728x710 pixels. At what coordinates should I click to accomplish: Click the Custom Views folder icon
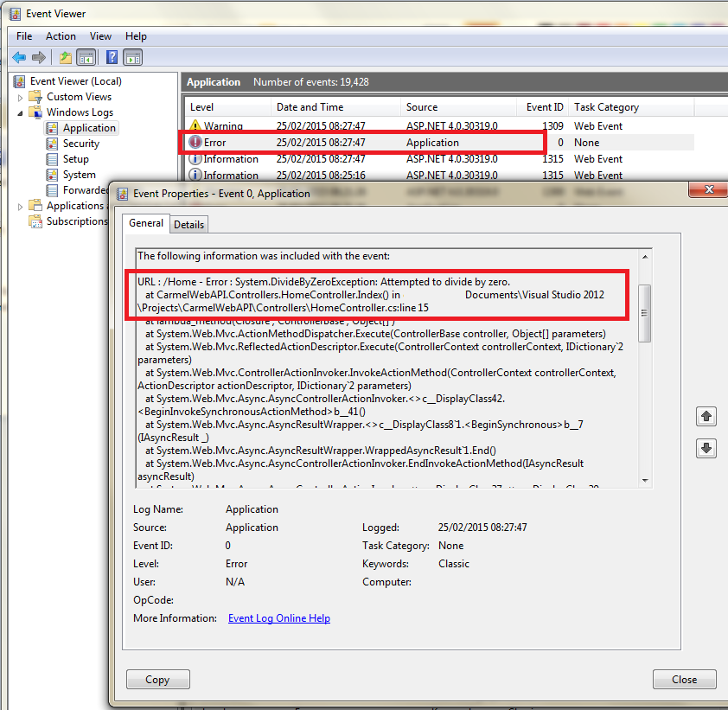[35, 97]
